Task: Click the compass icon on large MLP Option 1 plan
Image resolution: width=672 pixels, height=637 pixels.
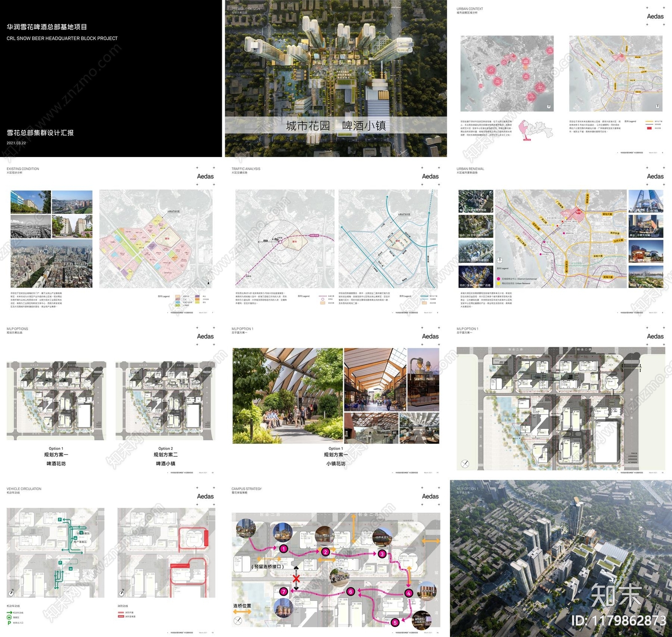Action: pos(465,464)
